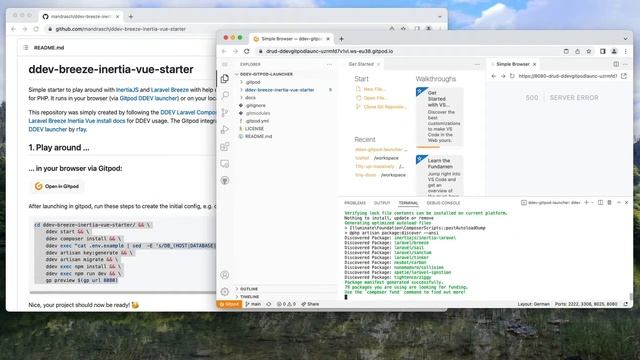Open the Run and Debug view
The width and height of the screenshot is (640, 360).
pos(225,130)
